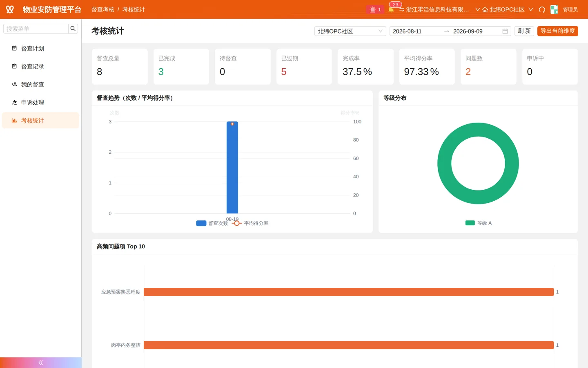588x368 pixels.
Task: Click the 督查记录 clipboard icon
Action: [x=14, y=66]
